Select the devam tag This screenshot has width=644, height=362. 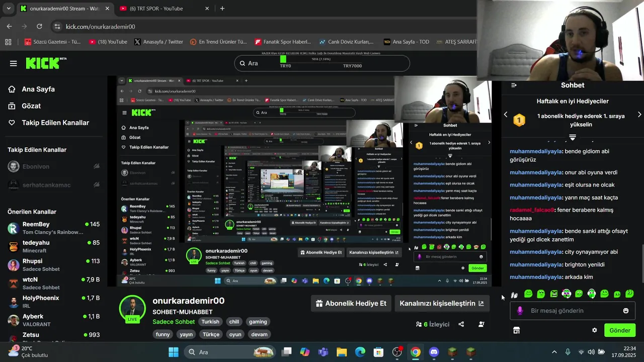pos(260,334)
